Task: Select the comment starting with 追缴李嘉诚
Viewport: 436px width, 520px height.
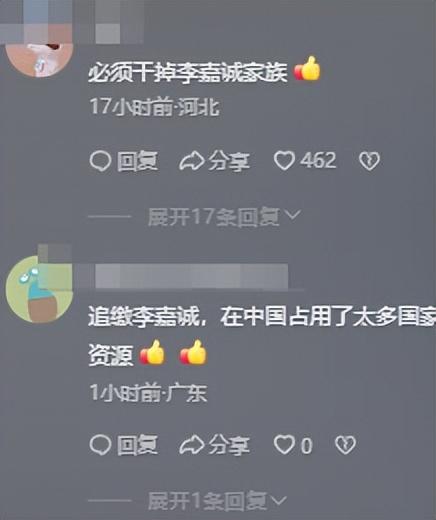Action: pos(262,336)
